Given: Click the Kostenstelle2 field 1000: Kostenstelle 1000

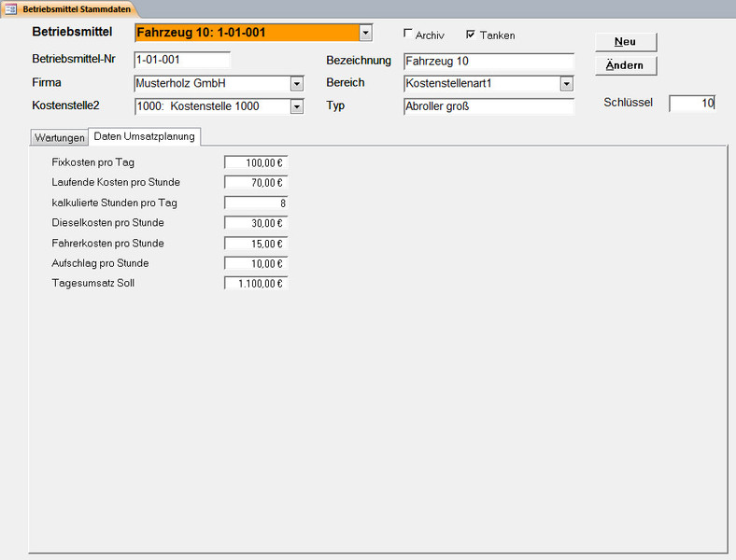Looking at the screenshot, I should tap(213, 106).
